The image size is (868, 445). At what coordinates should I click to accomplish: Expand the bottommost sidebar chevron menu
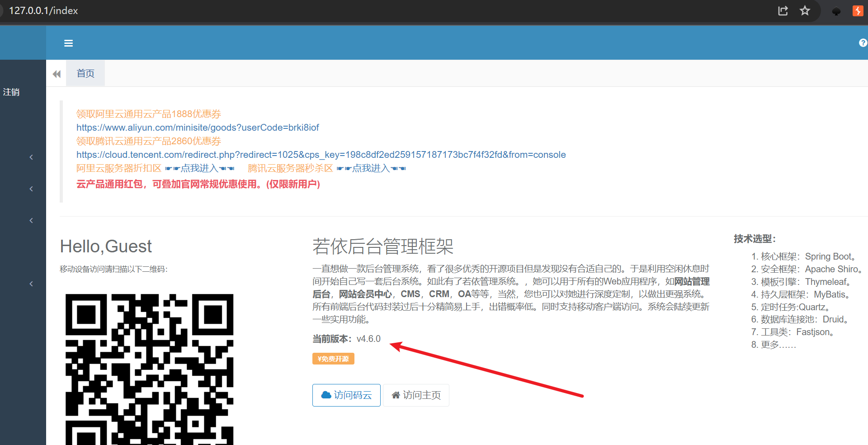tap(31, 284)
